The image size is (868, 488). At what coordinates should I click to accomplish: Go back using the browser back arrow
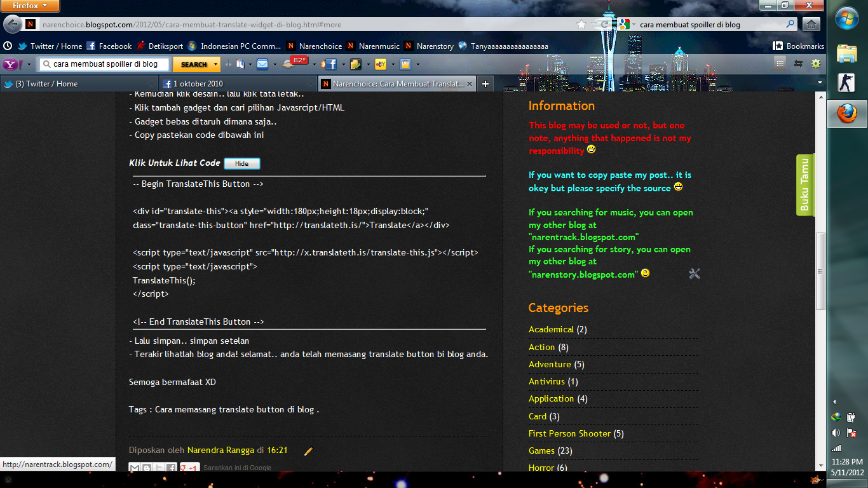[x=12, y=25]
